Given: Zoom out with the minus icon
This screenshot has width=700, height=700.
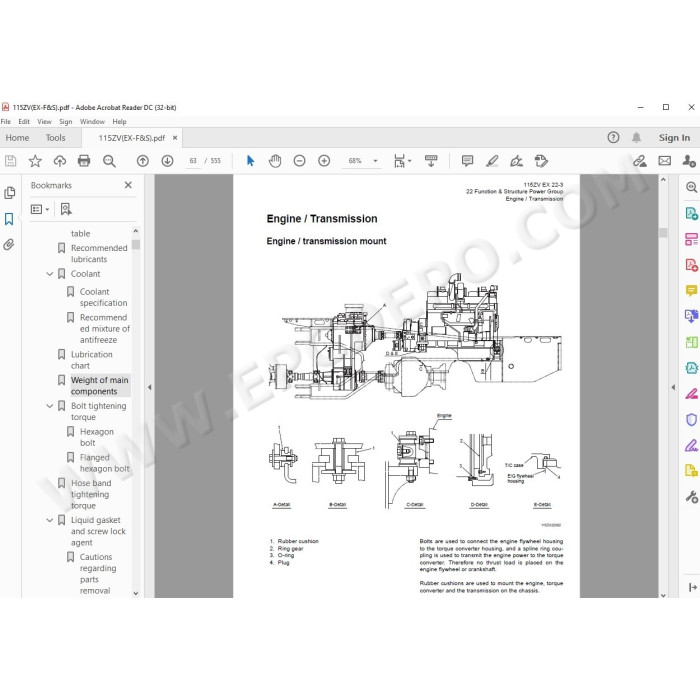Looking at the screenshot, I should 300,161.
